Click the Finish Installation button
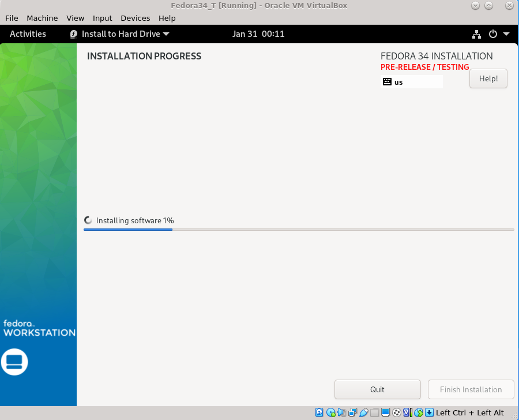This screenshot has width=519, height=420. coord(471,389)
